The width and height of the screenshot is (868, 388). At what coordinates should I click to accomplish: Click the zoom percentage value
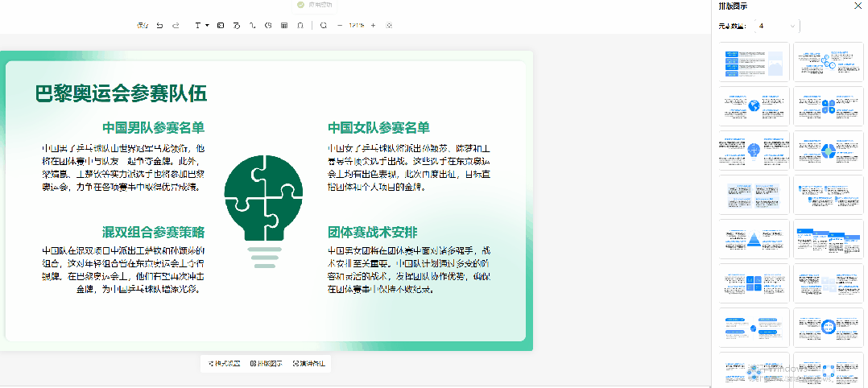[357, 25]
